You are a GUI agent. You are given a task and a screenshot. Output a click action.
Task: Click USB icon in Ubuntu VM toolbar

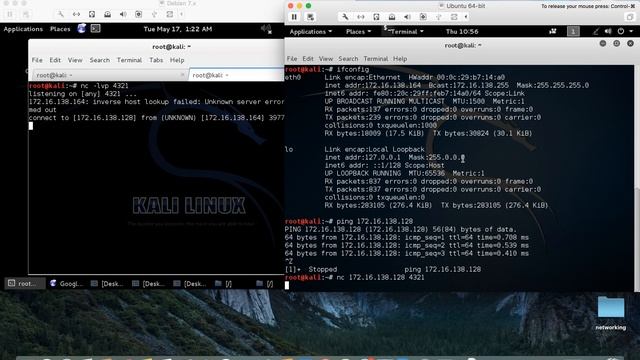click(438, 17)
